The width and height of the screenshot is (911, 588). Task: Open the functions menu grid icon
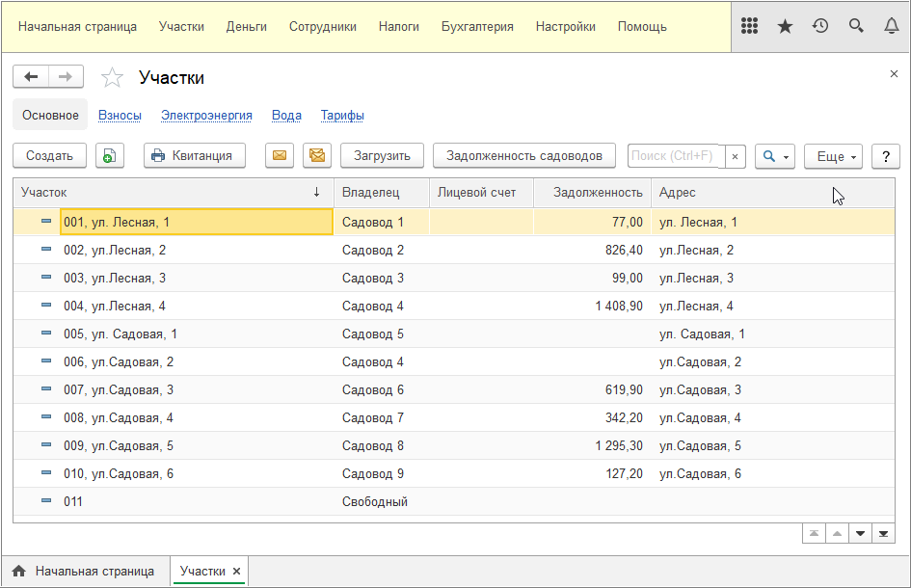[x=749, y=26]
